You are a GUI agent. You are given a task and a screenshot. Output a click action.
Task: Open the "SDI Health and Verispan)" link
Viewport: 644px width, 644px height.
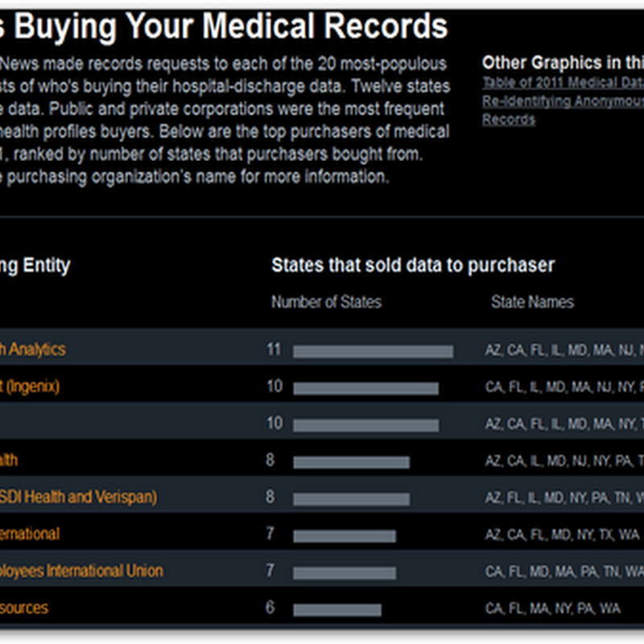(x=79, y=497)
